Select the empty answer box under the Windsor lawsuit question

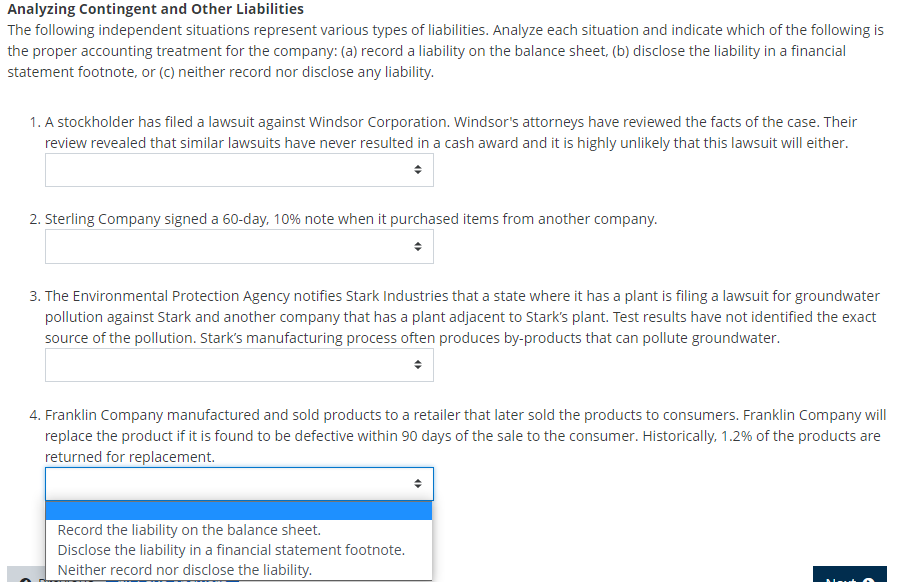click(238, 170)
